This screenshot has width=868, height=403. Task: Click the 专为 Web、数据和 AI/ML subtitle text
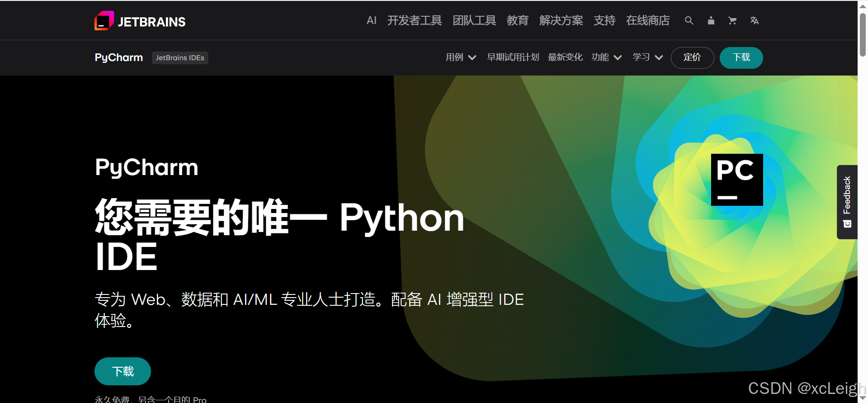pyautogui.click(x=309, y=310)
